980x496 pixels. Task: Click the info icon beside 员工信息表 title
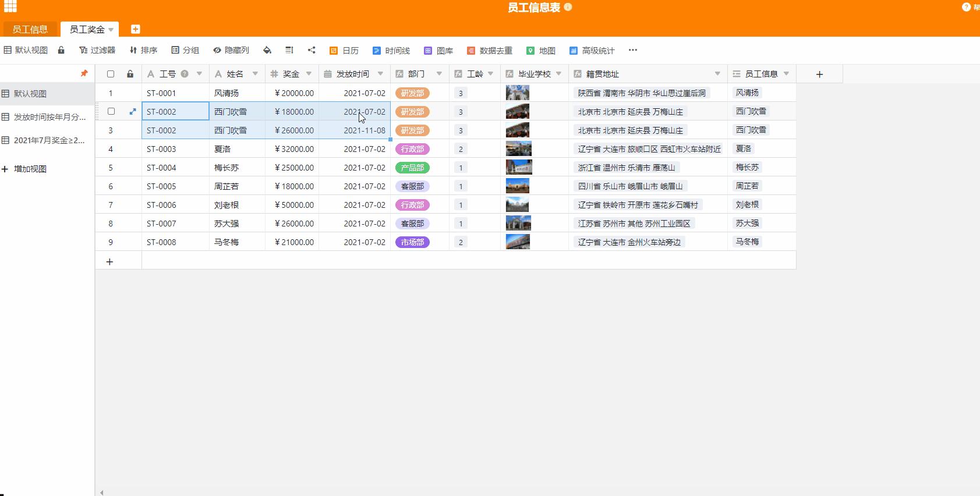click(568, 7)
